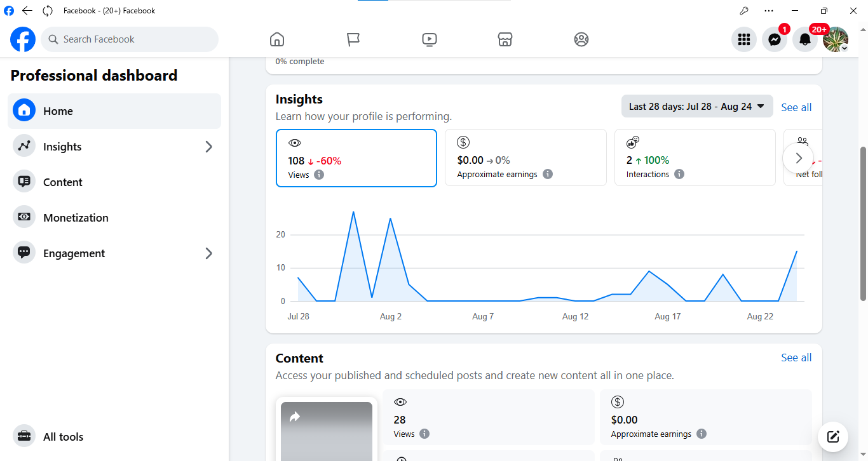Image resolution: width=868 pixels, height=461 pixels.
Task: Open Messenger chats icon
Action: tap(775, 39)
